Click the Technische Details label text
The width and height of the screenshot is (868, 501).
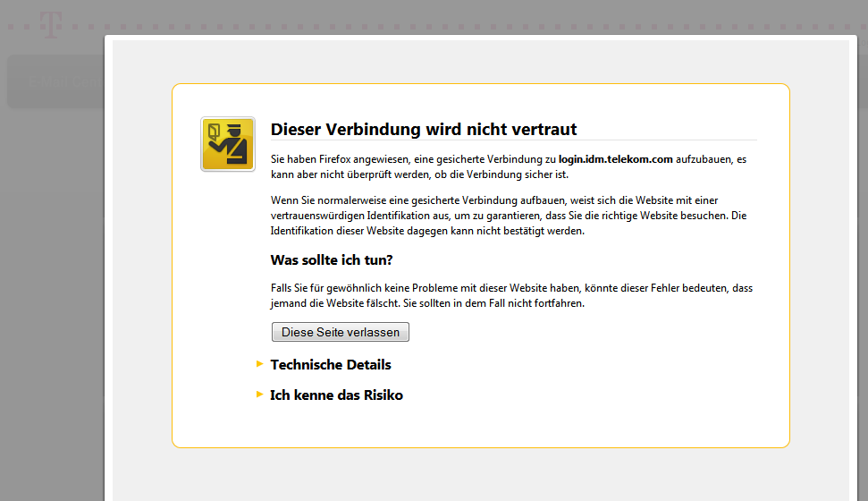(331, 365)
